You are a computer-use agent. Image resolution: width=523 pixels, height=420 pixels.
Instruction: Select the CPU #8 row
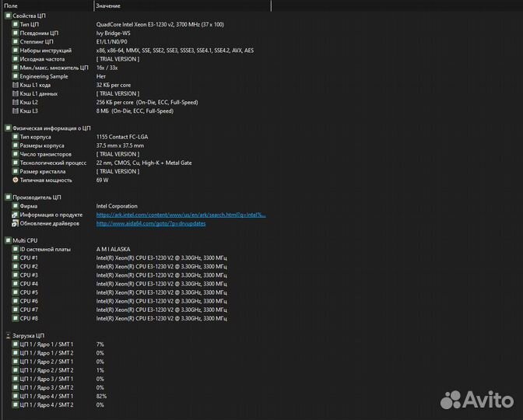(x=29, y=318)
